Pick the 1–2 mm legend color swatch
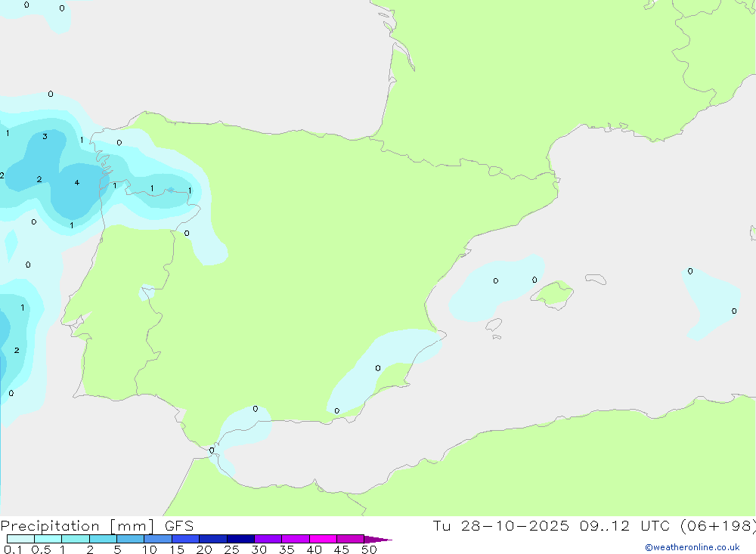The image size is (756, 554). (75, 539)
